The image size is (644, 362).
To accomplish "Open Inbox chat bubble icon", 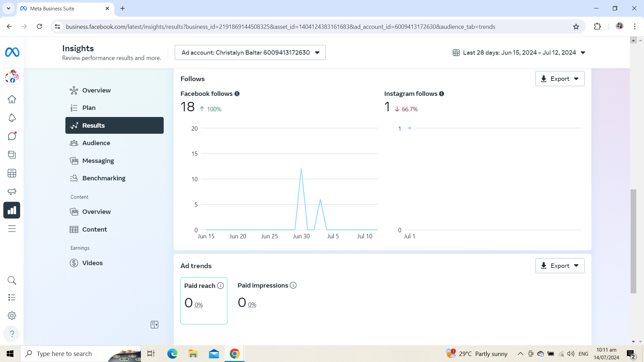I will 12,136.
